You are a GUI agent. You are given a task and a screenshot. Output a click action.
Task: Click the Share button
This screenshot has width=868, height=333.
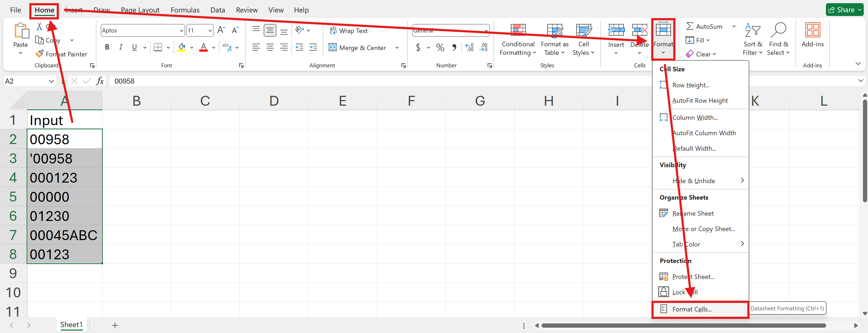click(x=844, y=10)
